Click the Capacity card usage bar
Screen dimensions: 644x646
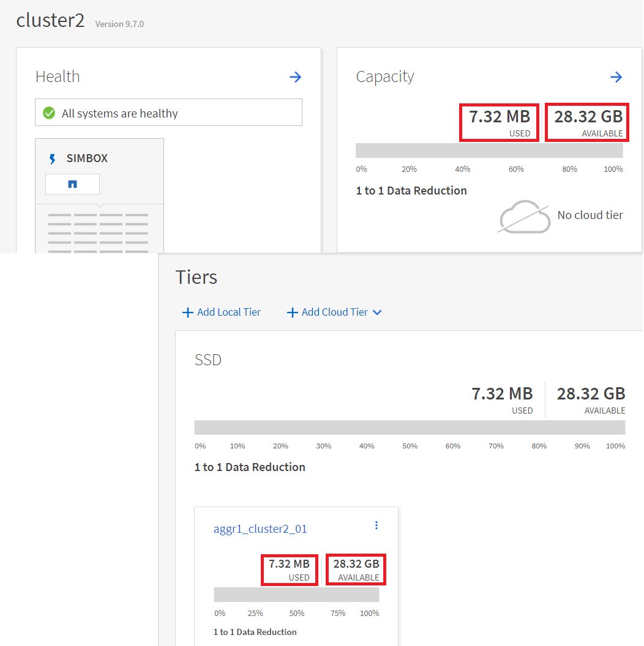(x=489, y=150)
